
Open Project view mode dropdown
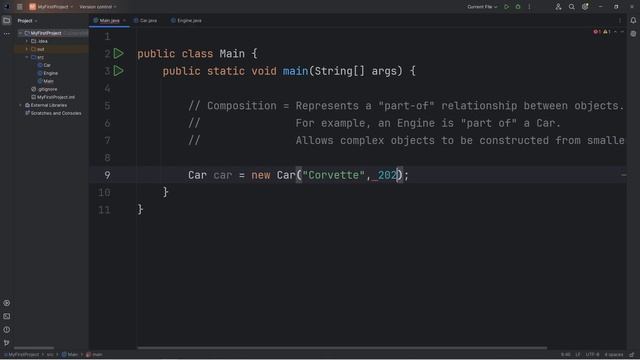27,20
